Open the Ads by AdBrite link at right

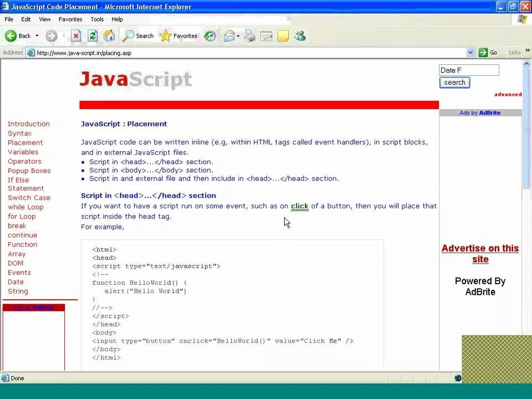480,112
